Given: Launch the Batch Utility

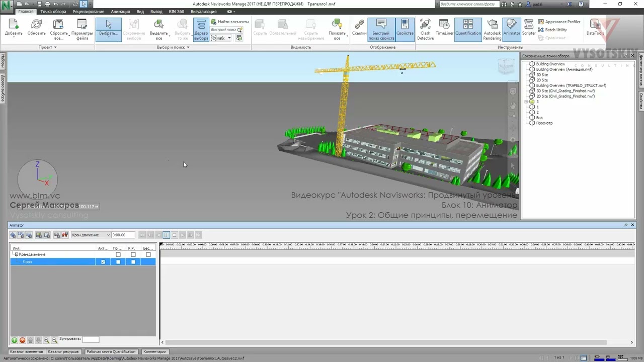Looking at the screenshot, I should pyautogui.click(x=552, y=30).
